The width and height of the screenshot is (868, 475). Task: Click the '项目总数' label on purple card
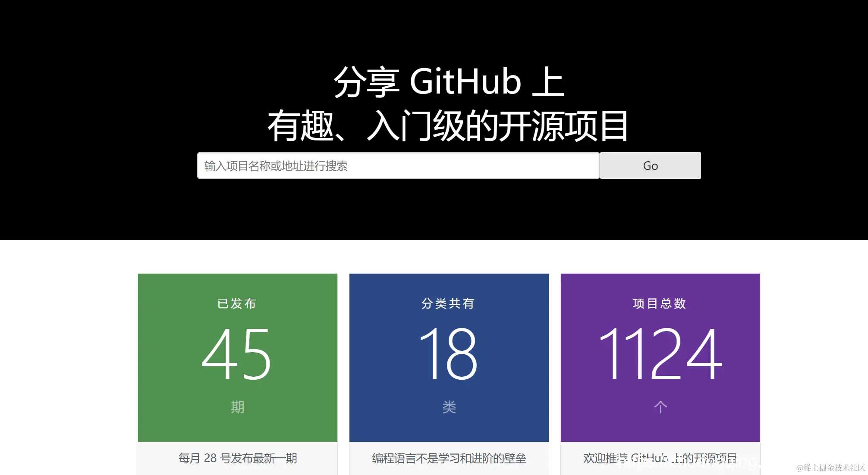(x=660, y=303)
